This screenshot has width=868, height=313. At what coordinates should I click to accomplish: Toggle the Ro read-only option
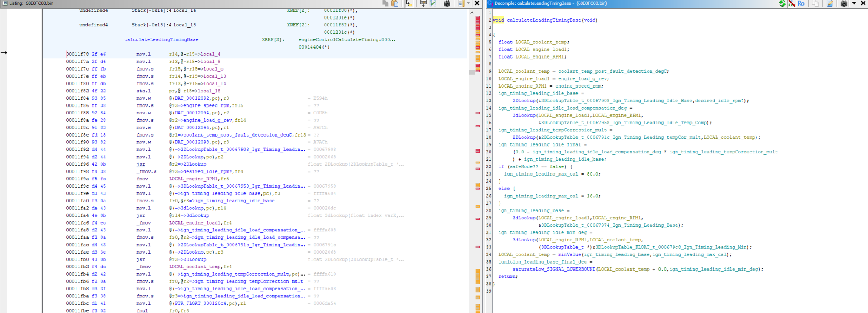click(801, 3)
